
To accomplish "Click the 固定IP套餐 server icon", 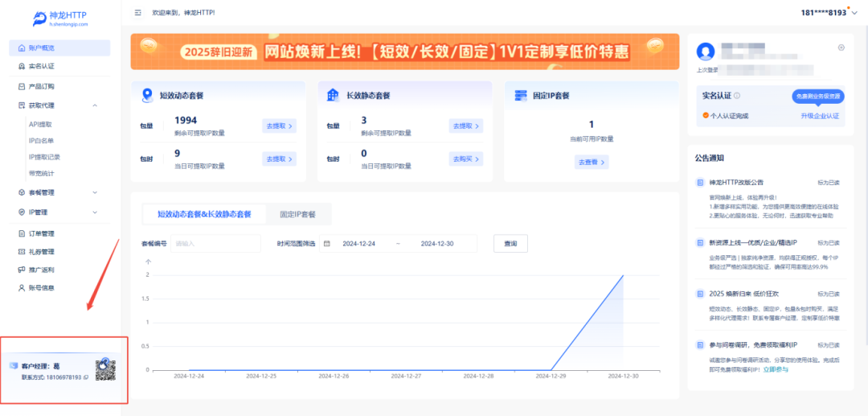I will [520, 95].
